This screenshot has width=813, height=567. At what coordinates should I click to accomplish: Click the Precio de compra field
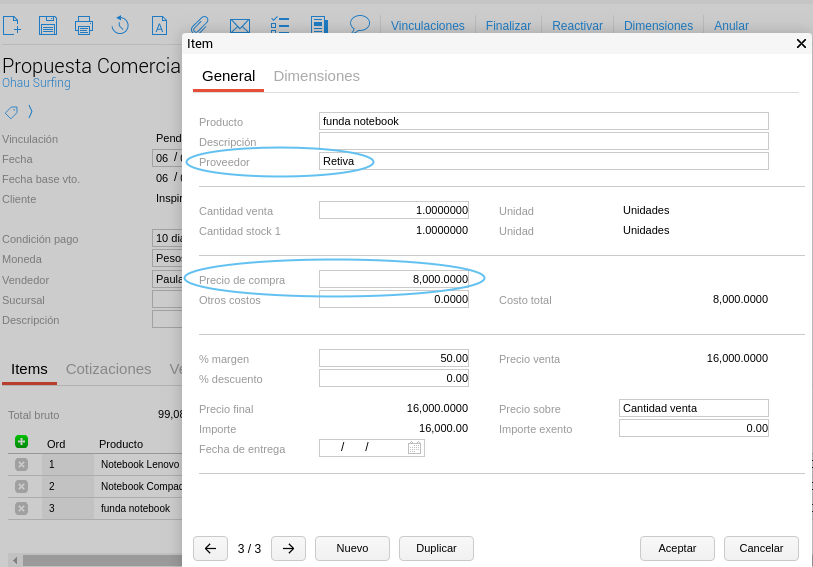click(394, 279)
